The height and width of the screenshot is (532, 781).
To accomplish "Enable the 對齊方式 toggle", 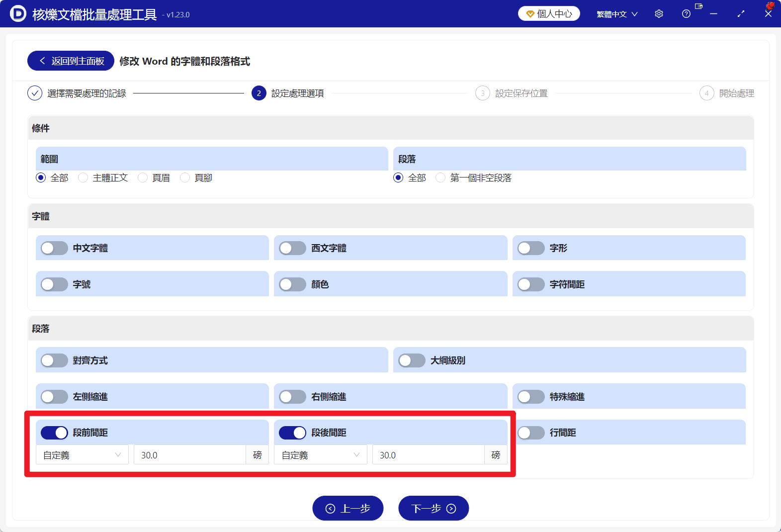I will [54, 360].
